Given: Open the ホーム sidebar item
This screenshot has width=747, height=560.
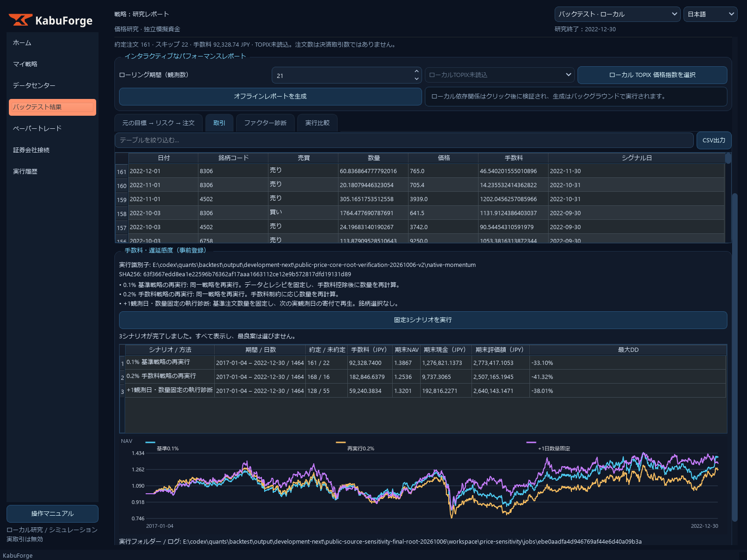Looking at the screenshot, I should (x=52, y=42).
